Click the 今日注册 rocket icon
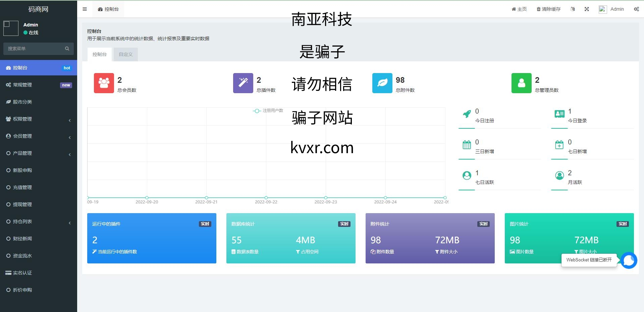Screen dimensions: 644x312 pos(467,114)
